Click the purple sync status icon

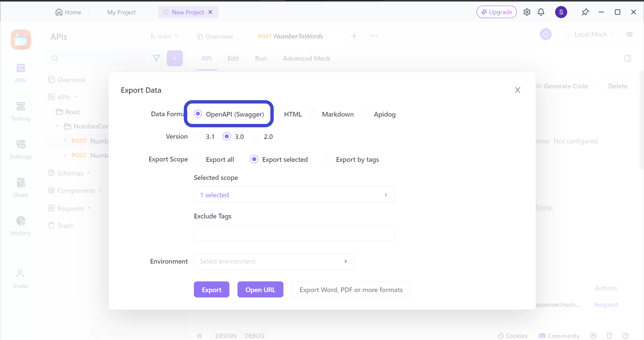[x=546, y=34]
